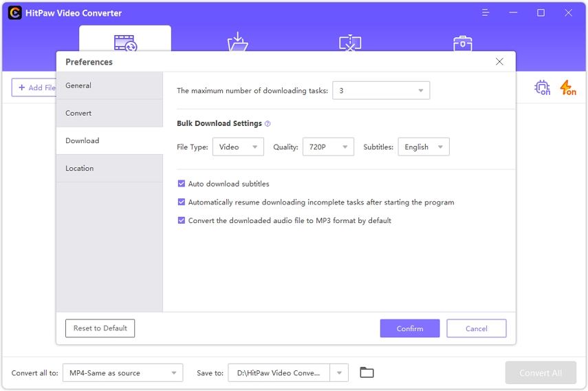Select Location in Preferences sidebar
The image size is (588, 391).
point(109,169)
